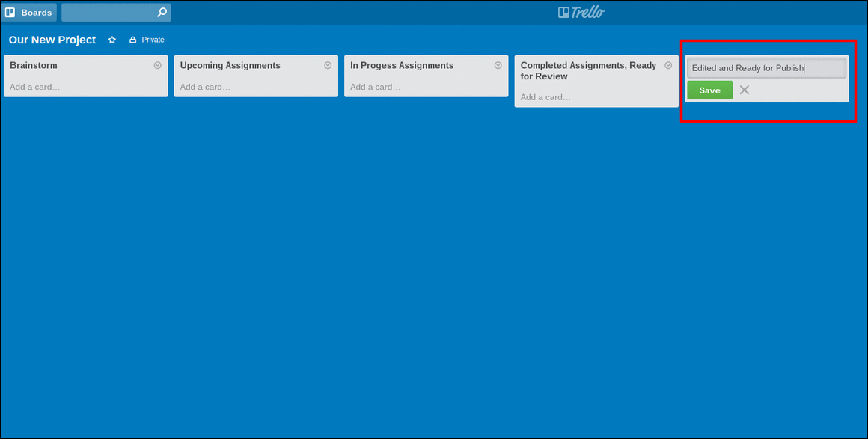Click the board title Our New Project

click(x=52, y=40)
